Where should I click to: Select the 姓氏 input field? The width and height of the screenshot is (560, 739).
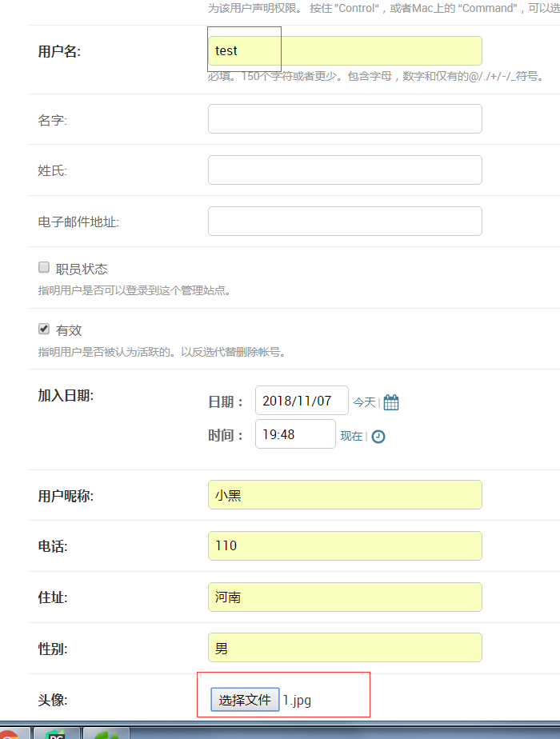tap(344, 170)
